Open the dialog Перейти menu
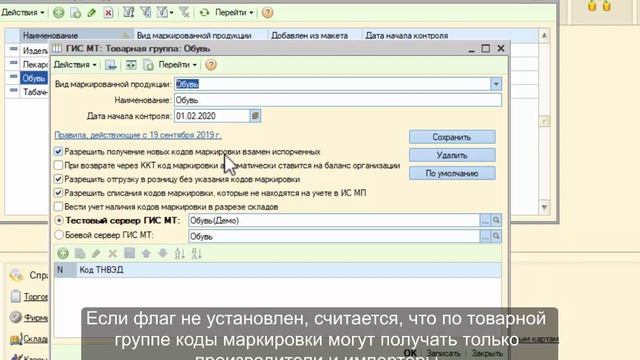640x360 pixels. coord(178,65)
